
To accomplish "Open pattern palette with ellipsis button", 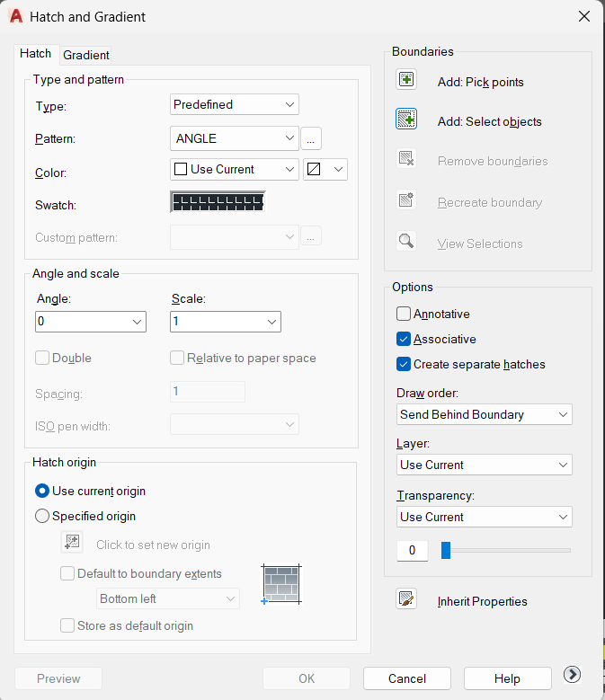I will tap(311, 138).
